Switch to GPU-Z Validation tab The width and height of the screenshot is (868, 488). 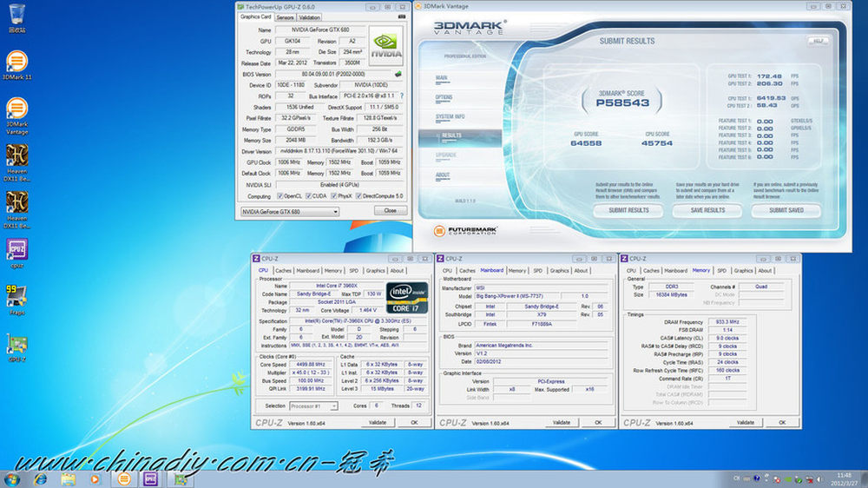coord(310,17)
